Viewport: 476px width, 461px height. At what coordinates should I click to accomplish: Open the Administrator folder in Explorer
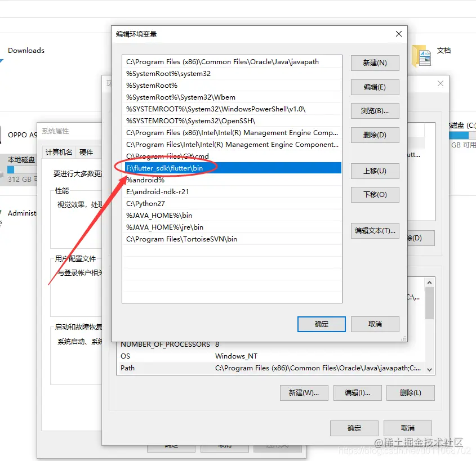[22, 213]
